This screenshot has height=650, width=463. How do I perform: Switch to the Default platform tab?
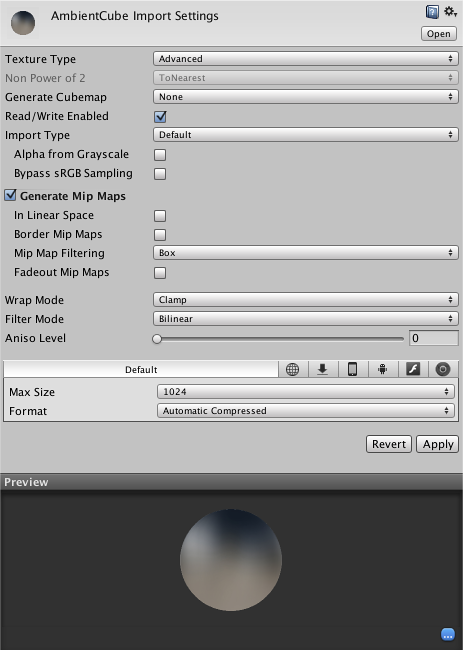click(141, 369)
